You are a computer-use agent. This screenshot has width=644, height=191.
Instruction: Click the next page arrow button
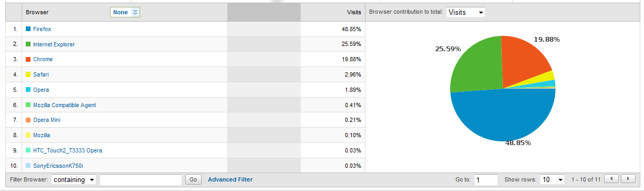(x=628, y=179)
